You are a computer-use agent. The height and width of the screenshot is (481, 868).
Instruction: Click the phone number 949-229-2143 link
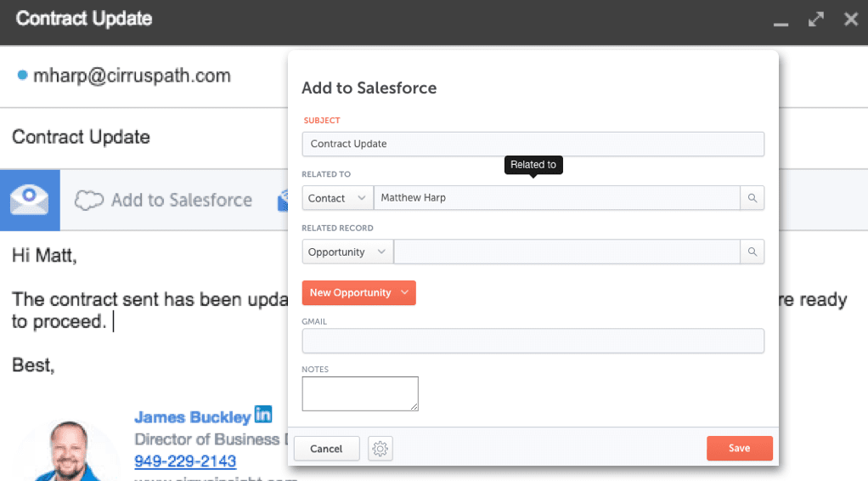185,461
